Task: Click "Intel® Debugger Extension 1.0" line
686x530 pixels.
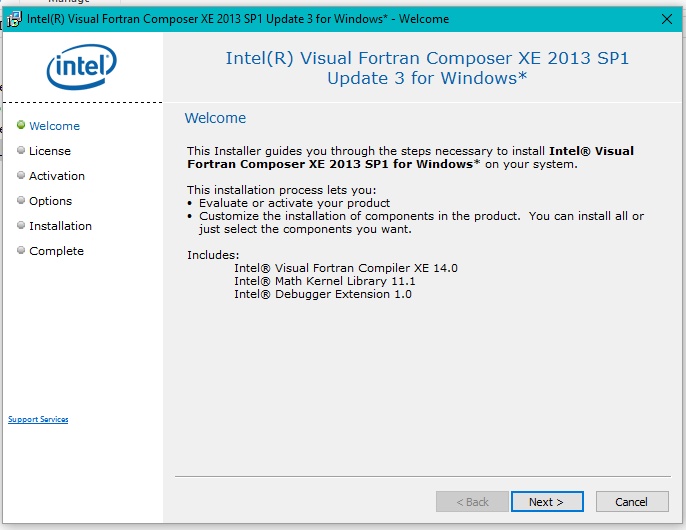Action: (x=323, y=294)
